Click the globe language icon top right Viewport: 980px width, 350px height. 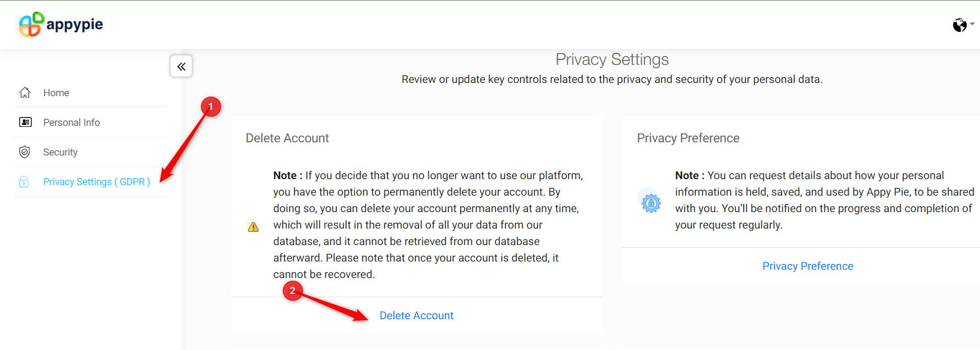pos(960,24)
